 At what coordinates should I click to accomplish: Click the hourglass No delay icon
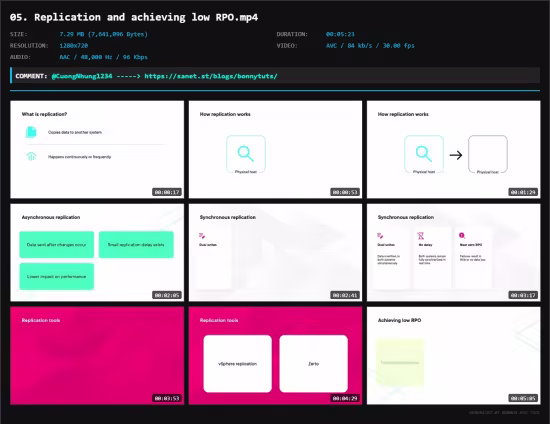[421, 236]
